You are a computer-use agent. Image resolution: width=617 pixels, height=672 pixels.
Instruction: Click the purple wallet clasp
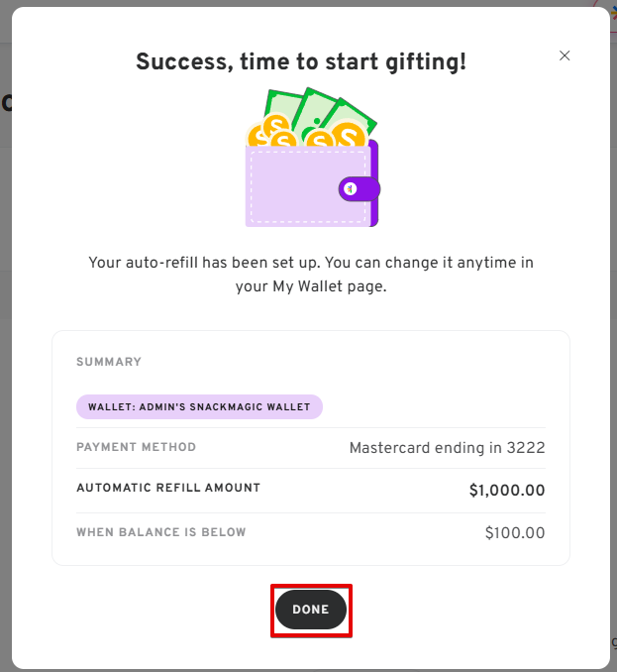click(359, 188)
